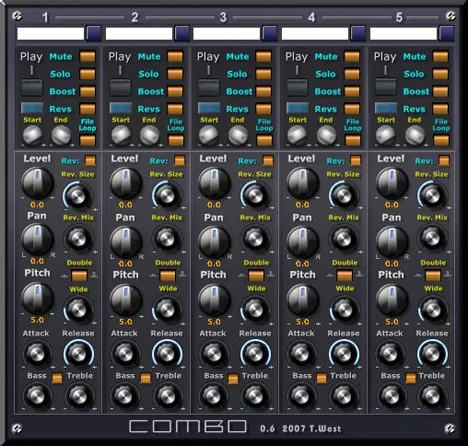Click channel 1 Level knob
Image resolution: width=468 pixels, height=446 pixels.
(x=37, y=184)
